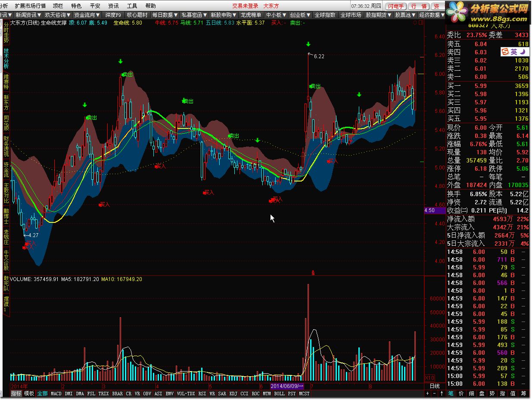532x400 pixels.
Task: Select the 筹 tab in quote panel
Action: tap(523, 394)
